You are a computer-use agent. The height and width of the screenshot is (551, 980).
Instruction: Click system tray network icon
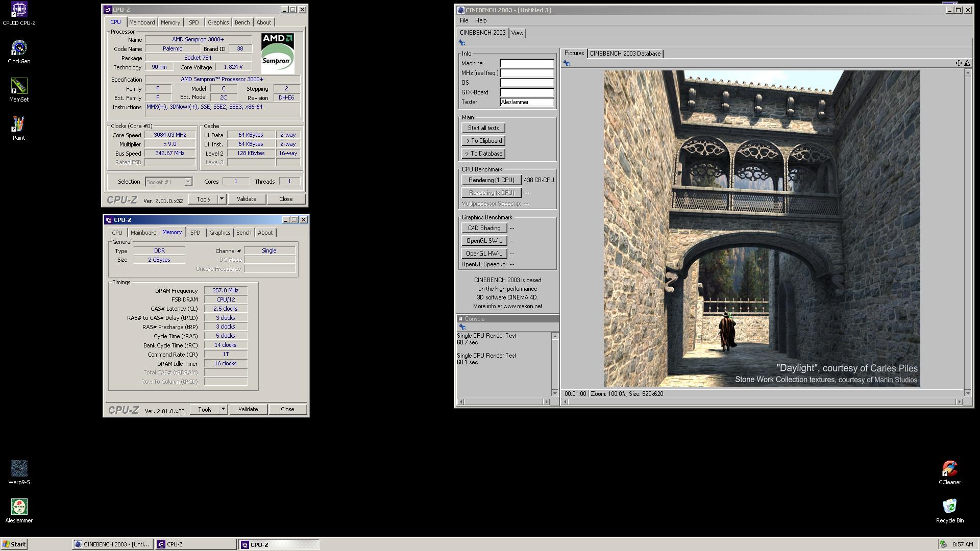click(943, 544)
